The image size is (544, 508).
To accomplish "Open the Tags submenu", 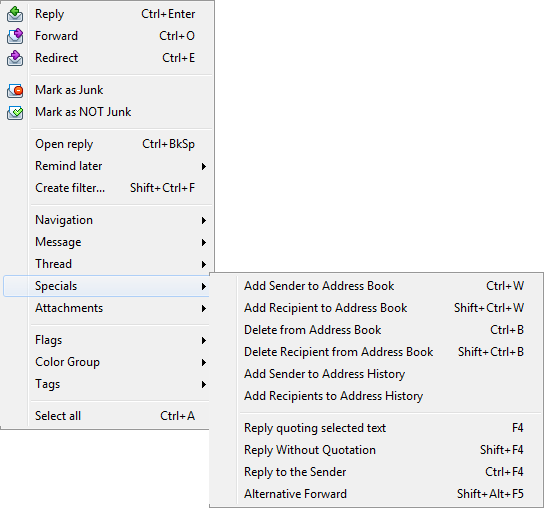I will [120, 384].
